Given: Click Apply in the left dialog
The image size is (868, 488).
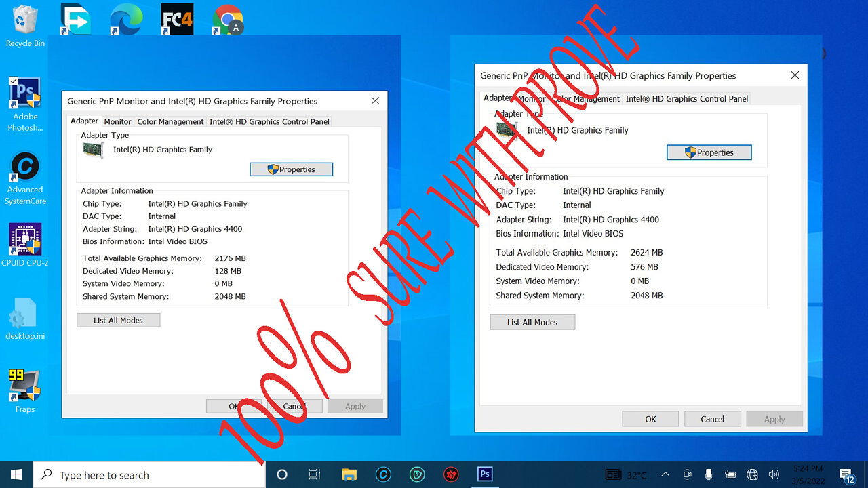Looking at the screenshot, I should (355, 406).
